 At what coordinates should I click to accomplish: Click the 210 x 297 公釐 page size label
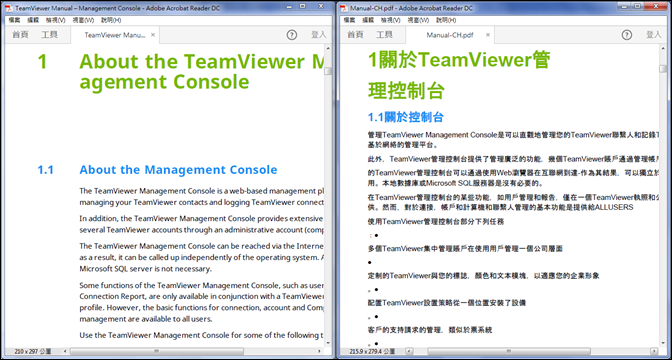click(33, 351)
